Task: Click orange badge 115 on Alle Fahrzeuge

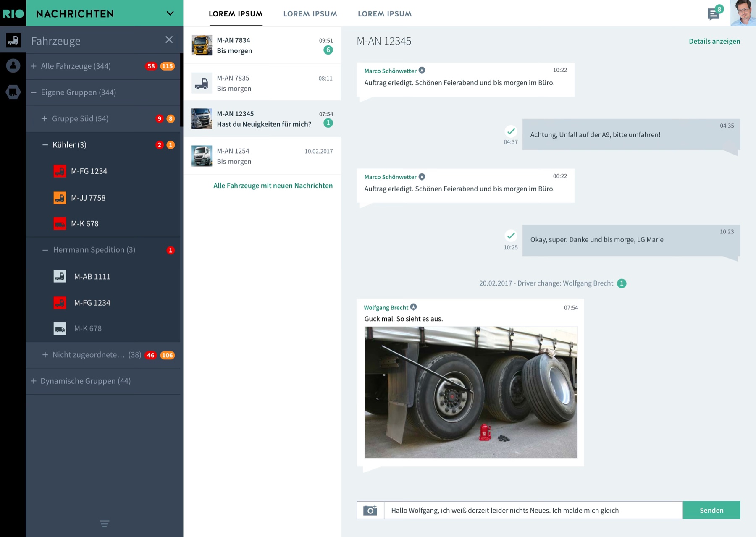Action: coord(167,66)
